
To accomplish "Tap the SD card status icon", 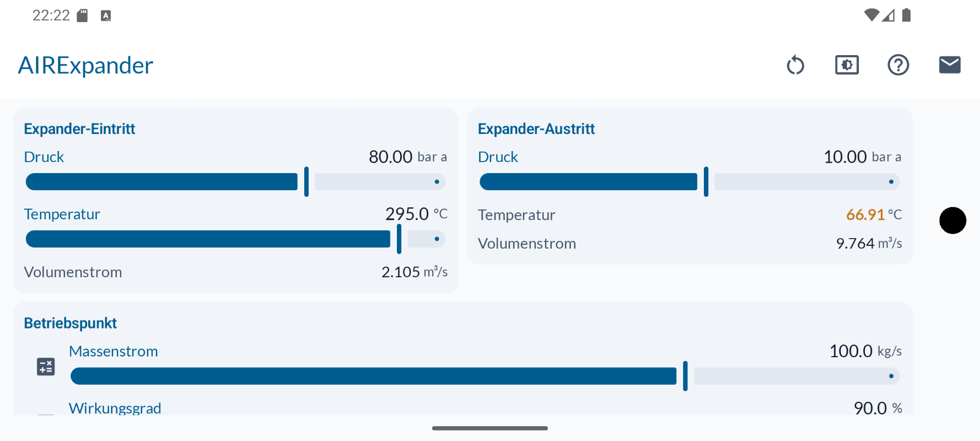I will click(82, 15).
